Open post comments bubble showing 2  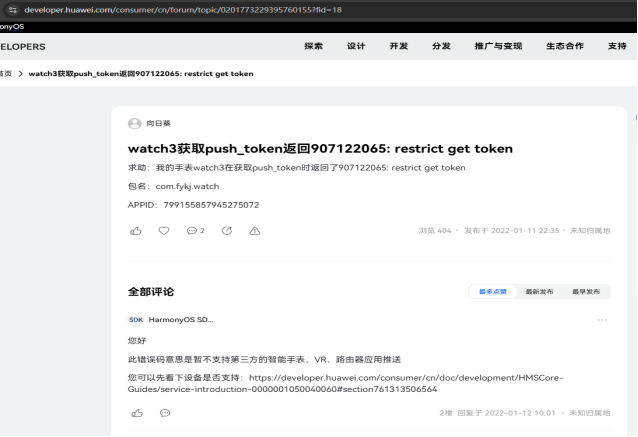coord(195,231)
